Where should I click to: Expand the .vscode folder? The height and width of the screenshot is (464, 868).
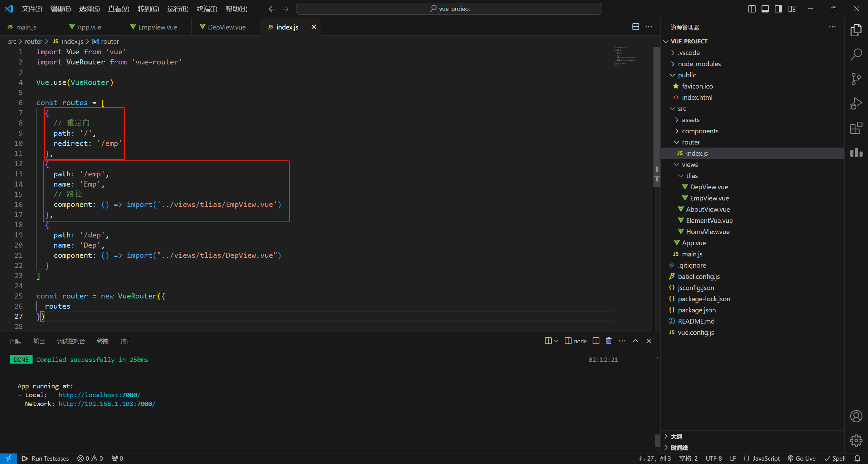(x=752, y=53)
